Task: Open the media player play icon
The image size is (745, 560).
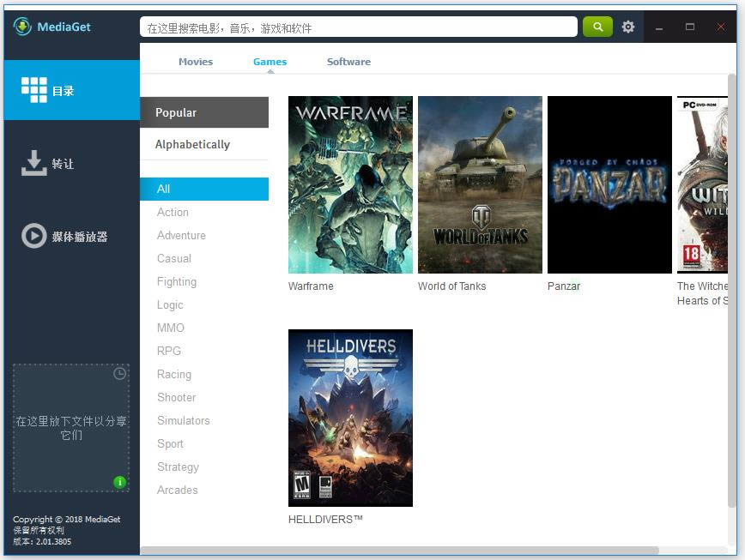Action: (x=33, y=236)
